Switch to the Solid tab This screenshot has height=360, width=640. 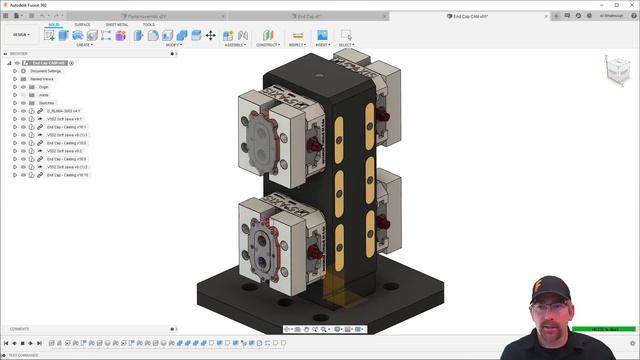tap(54, 24)
